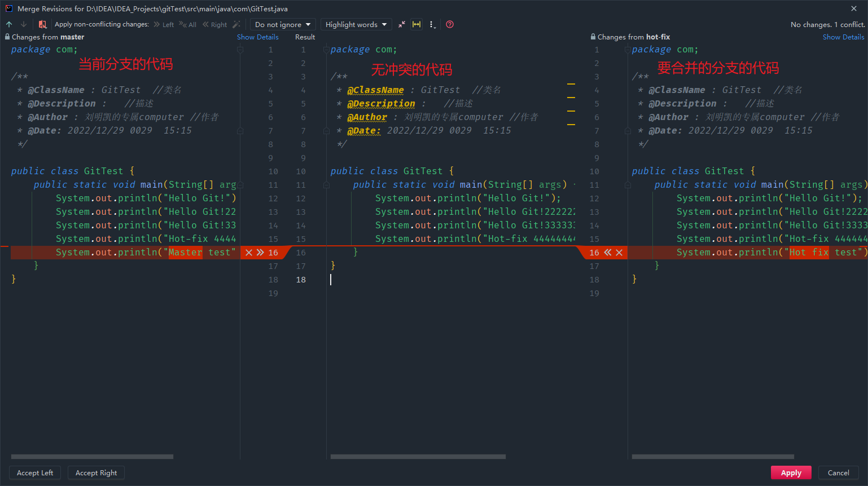Click 'Hot fix test' conflict line in right pane
The image size is (868, 486).
click(747, 253)
